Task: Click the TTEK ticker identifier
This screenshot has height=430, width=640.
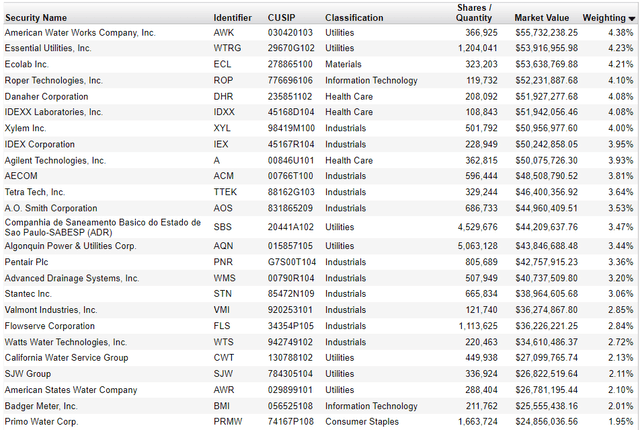Action: coord(225,192)
